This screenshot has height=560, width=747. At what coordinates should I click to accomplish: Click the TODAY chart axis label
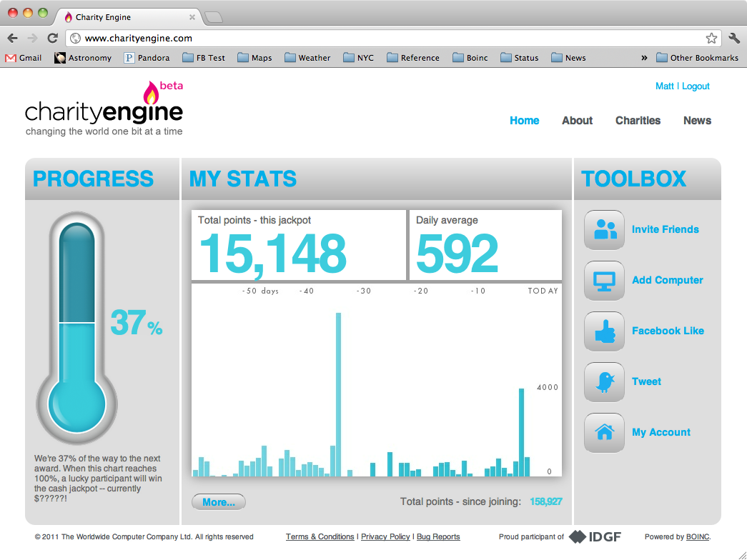[x=543, y=291]
